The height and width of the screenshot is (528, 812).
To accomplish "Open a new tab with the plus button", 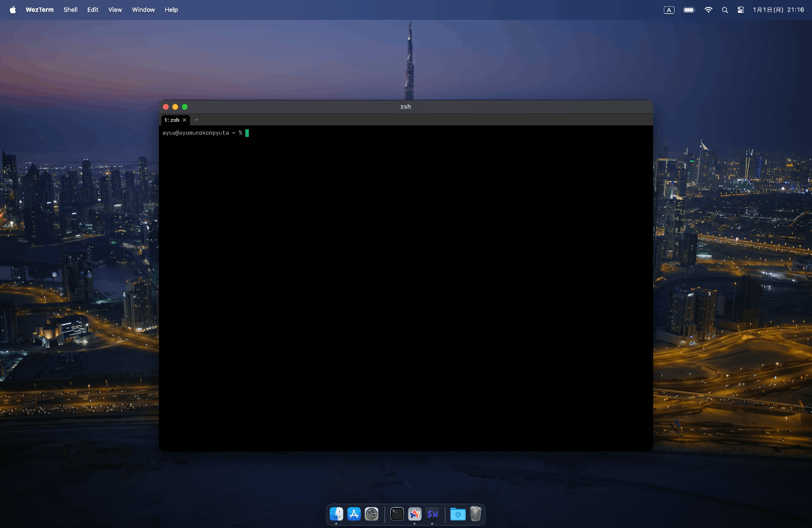I will tap(196, 120).
